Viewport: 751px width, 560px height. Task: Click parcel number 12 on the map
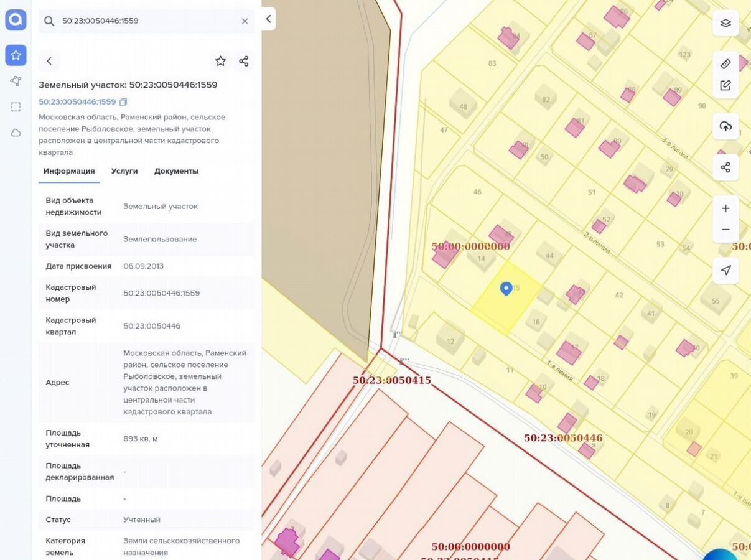450,342
